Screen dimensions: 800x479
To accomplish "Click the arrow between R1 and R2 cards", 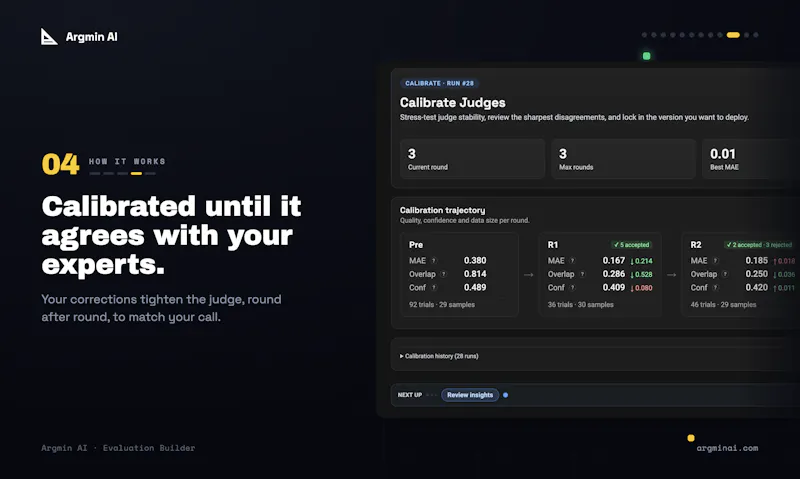I will click(671, 275).
